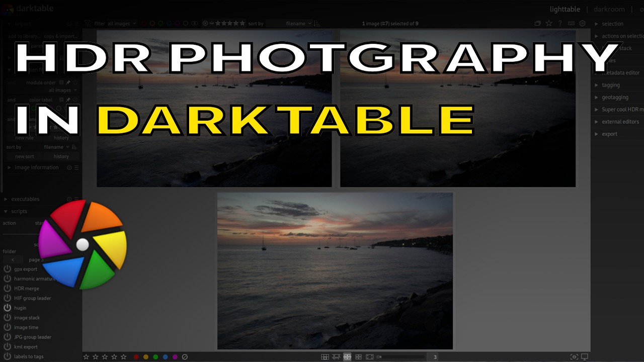Select culling dynamic mode layout icon
644x362 pixels.
click(358, 357)
